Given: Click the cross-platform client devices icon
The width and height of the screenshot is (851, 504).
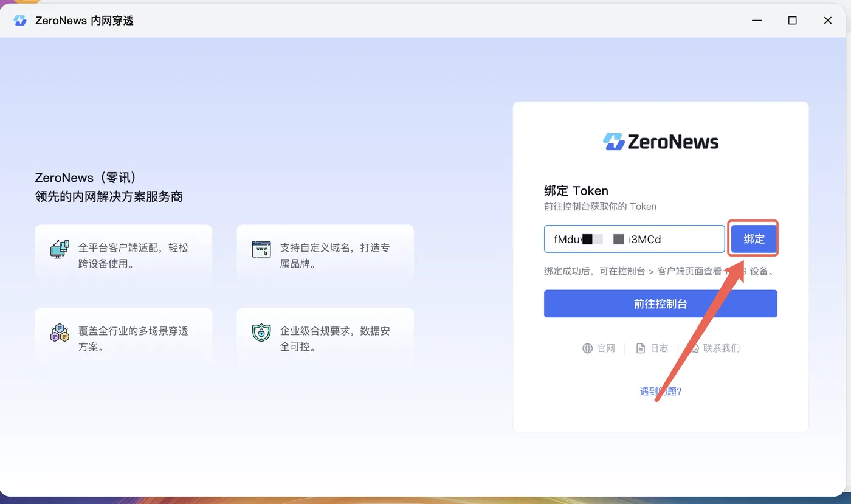Looking at the screenshot, I should coord(60,249).
